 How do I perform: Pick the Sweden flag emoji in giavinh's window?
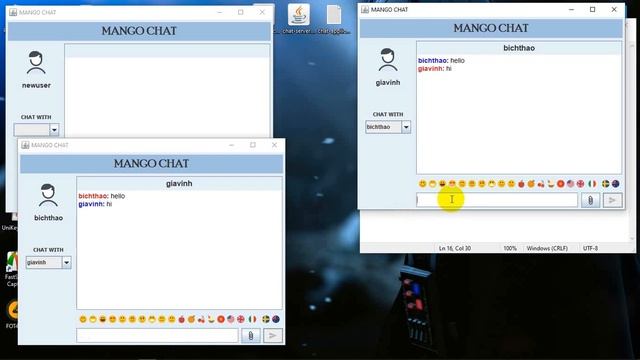tap(606, 184)
